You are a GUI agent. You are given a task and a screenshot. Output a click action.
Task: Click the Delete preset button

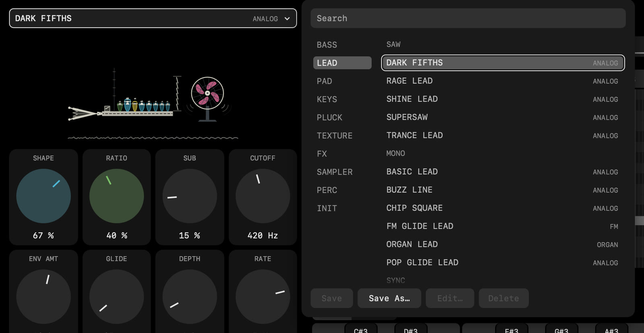click(504, 298)
